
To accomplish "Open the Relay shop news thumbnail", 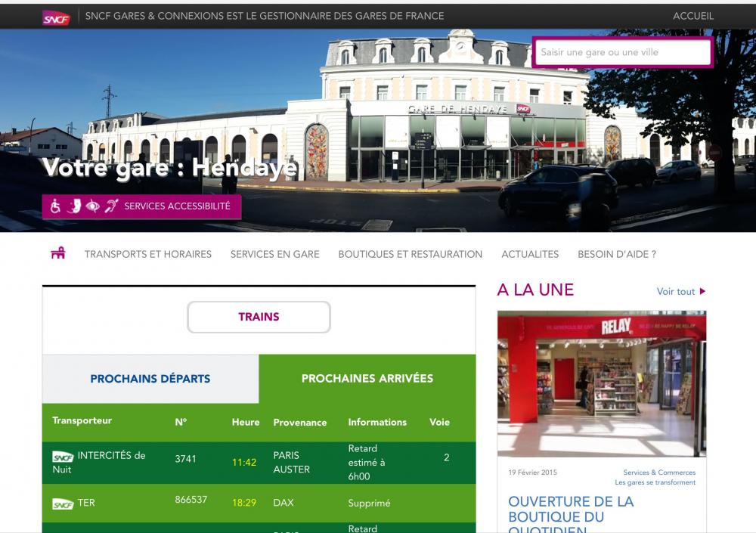I will click(602, 383).
